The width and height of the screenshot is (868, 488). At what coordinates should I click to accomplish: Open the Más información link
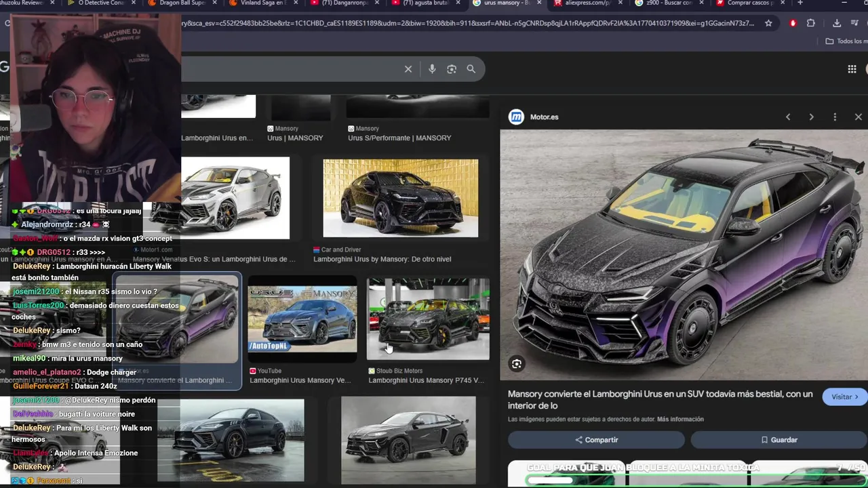(x=680, y=420)
